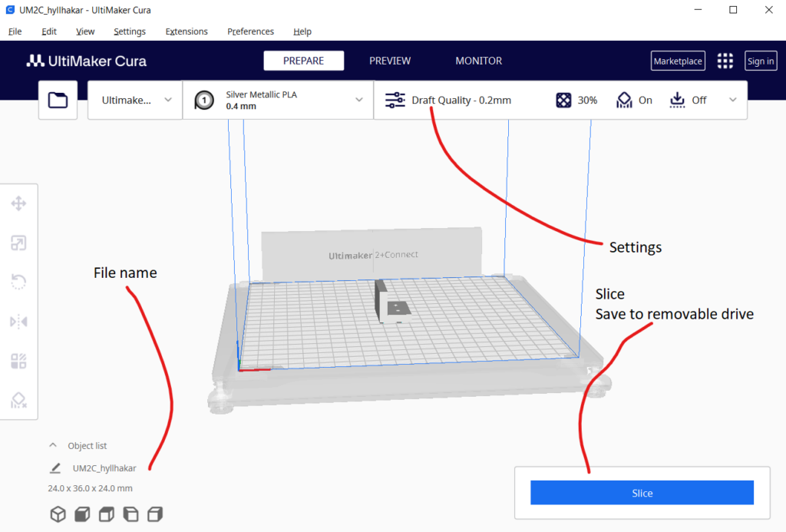This screenshot has width=786, height=532.
Task: Collapse the Object list section
Action: (x=53, y=445)
